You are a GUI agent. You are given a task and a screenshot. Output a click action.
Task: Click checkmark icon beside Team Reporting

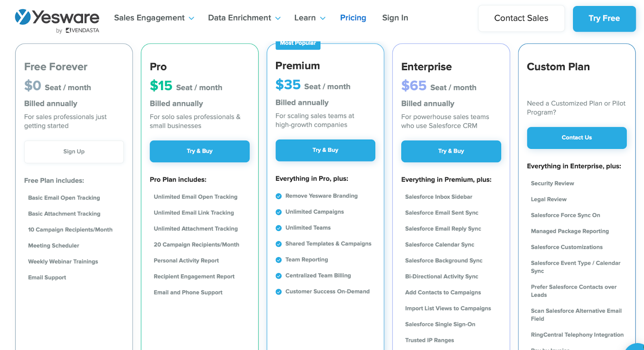(x=279, y=260)
